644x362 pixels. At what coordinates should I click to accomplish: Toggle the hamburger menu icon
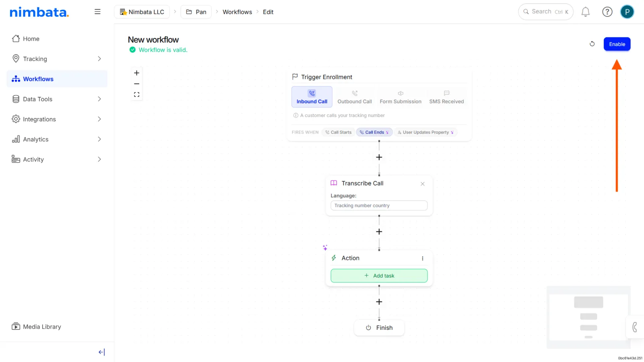click(x=97, y=12)
